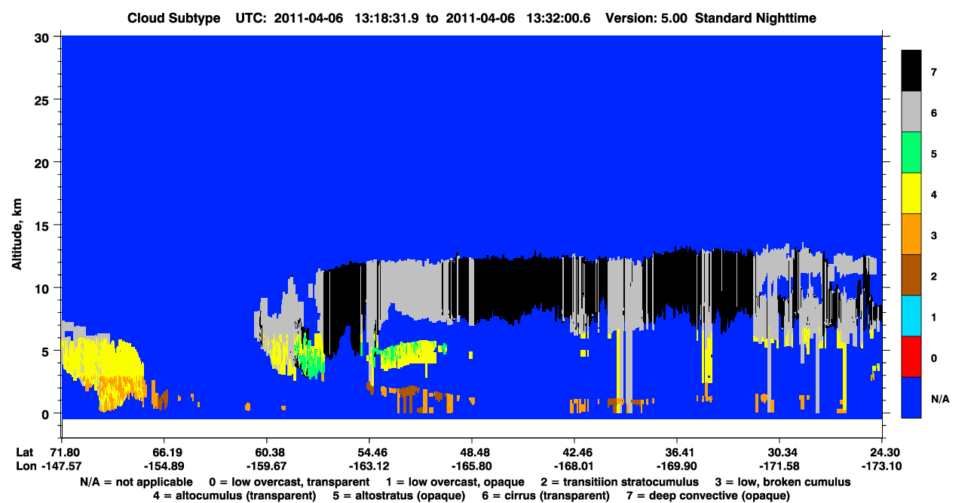
Task: Click '7 = deep convective (opaque)' legend text
Action: coord(707,496)
